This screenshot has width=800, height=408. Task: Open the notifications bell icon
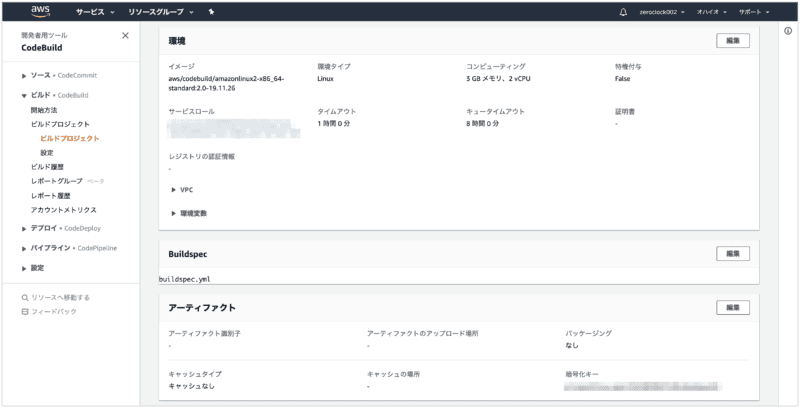tap(623, 12)
